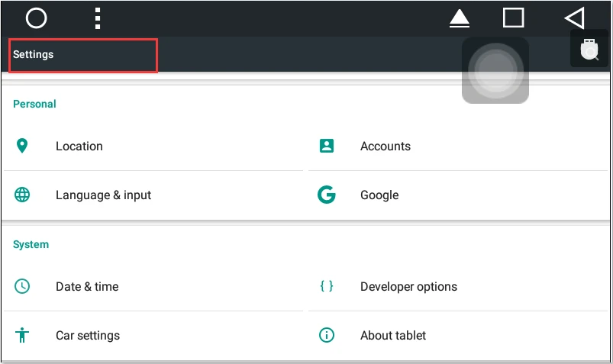Open Language & input settings
Image resolution: width=613 pixels, height=364 pixels.
coord(153,195)
